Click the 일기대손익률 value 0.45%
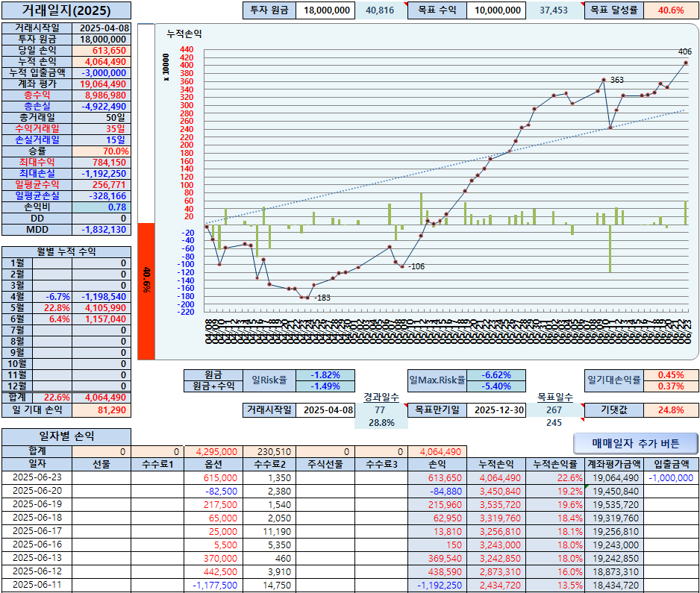Viewport: 700px width, 593px height. point(671,374)
